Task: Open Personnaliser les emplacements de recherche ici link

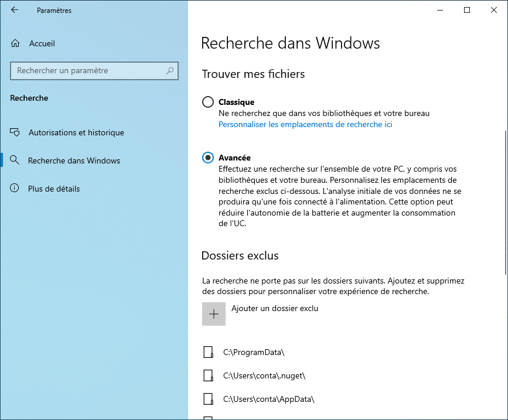Action: (x=305, y=124)
